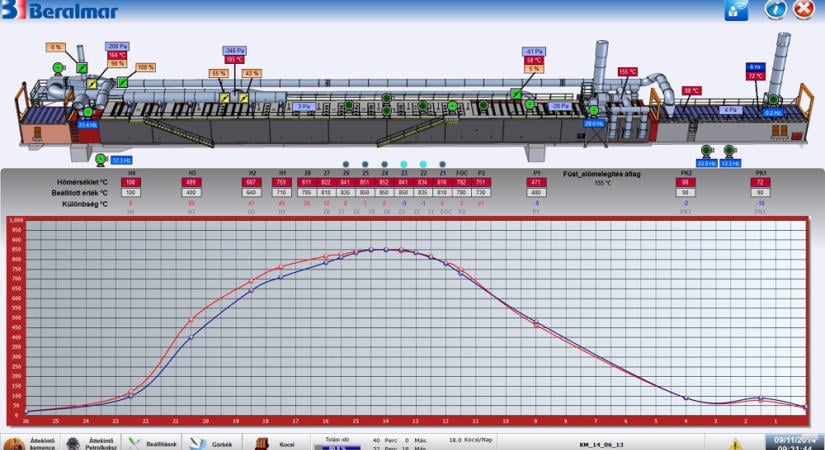Click the Beralmar logo
Screen dimensions: 825x450
point(59,10)
